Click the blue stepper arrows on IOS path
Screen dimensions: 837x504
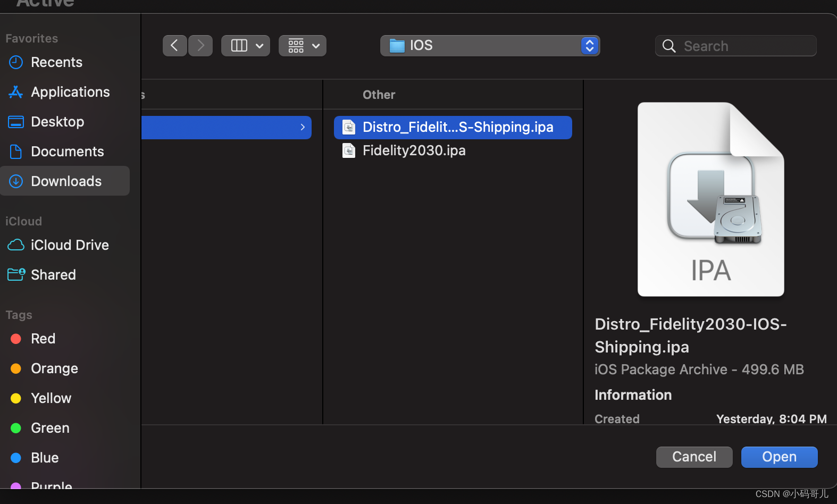(x=589, y=46)
